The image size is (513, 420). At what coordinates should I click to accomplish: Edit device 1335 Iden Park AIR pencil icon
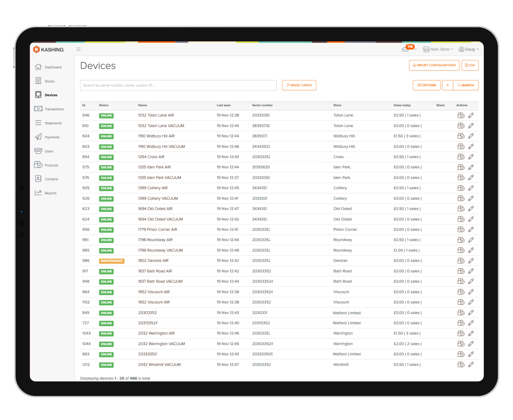click(471, 167)
